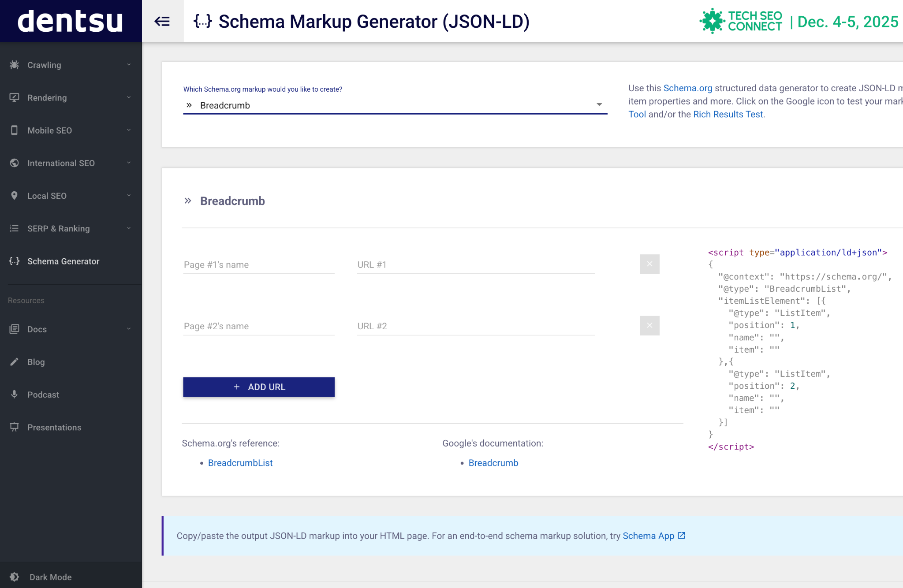903x588 pixels.
Task: Open Schema Generator menu item
Action: [x=63, y=261]
